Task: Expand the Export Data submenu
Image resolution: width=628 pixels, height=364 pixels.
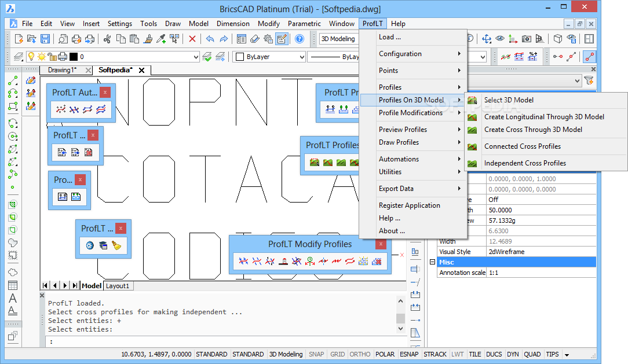Action: 414,189
